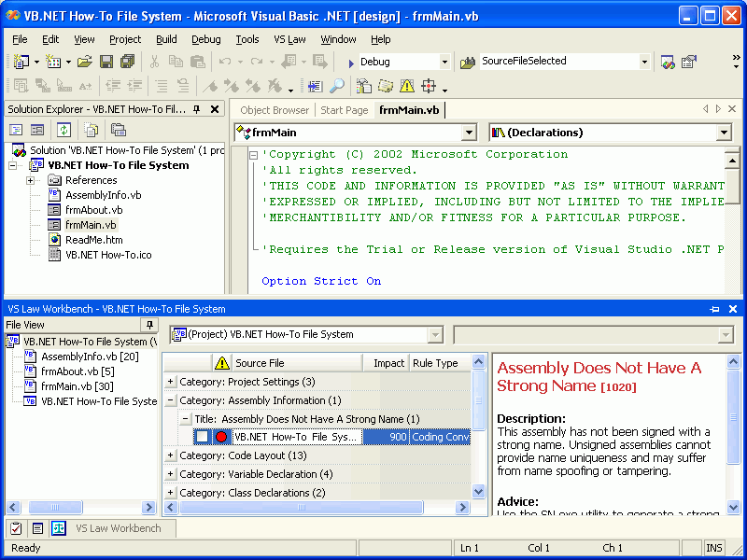747x560 pixels.
Task: Click the File View horizontal scrollbar thumb
Action: point(55,507)
